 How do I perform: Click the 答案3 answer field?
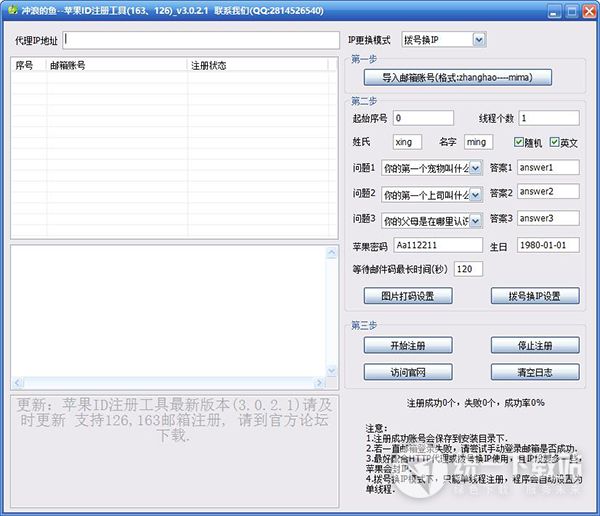(x=548, y=218)
